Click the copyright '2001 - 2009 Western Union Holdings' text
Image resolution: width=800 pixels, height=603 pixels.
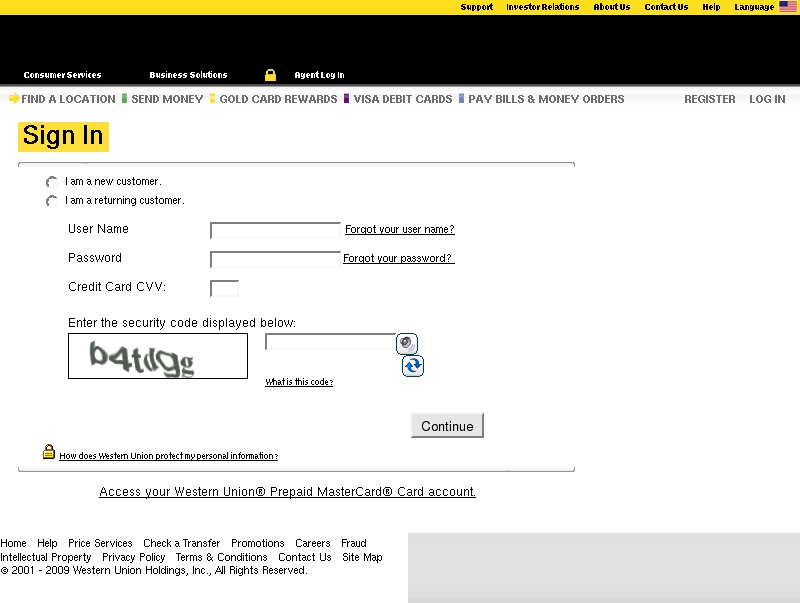(x=154, y=570)
